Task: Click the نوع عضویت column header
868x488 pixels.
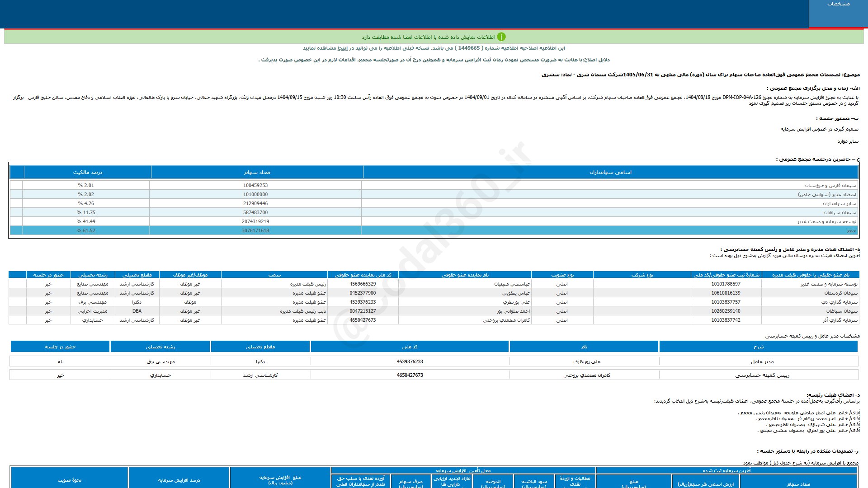Action: click(562, 275)
